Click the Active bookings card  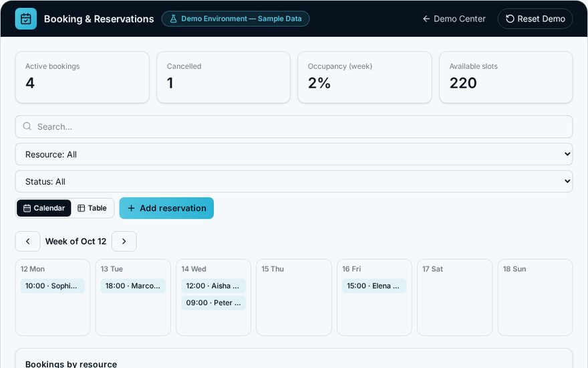pyautogui.click(x=82, y=78)
